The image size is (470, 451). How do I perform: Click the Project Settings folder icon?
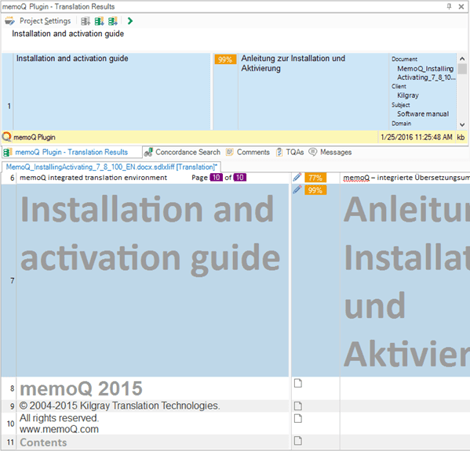[x=10, y=21]
